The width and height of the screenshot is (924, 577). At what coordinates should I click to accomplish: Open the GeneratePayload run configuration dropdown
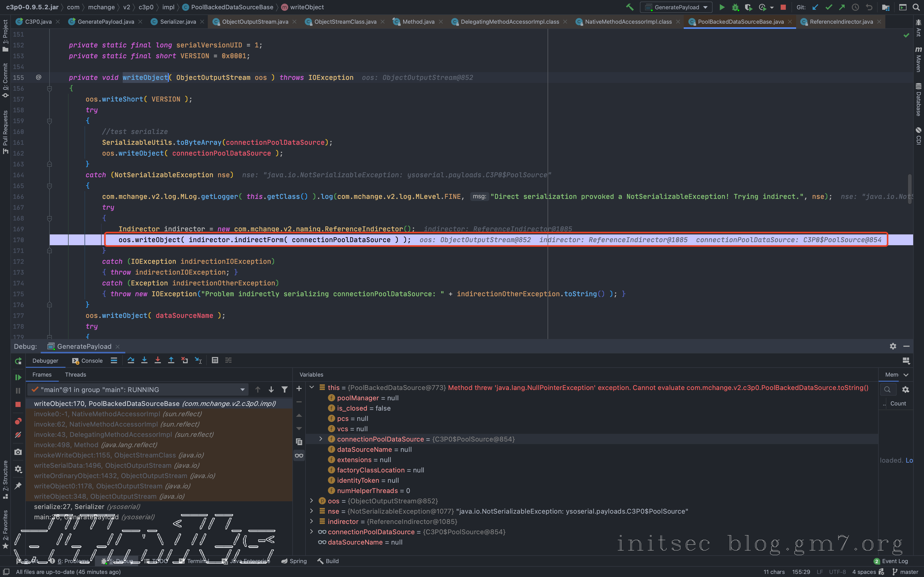pos(676,7)
